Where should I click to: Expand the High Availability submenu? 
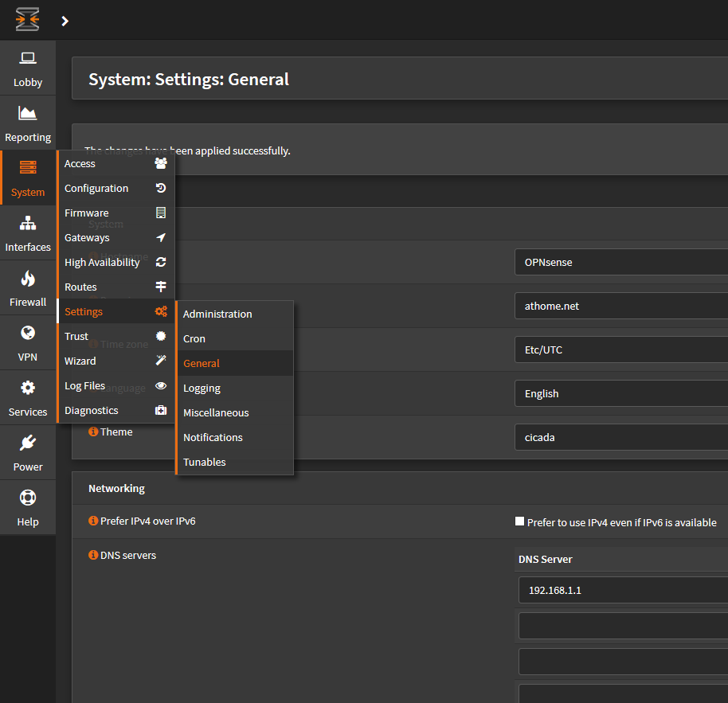click(x=115, y=262)
